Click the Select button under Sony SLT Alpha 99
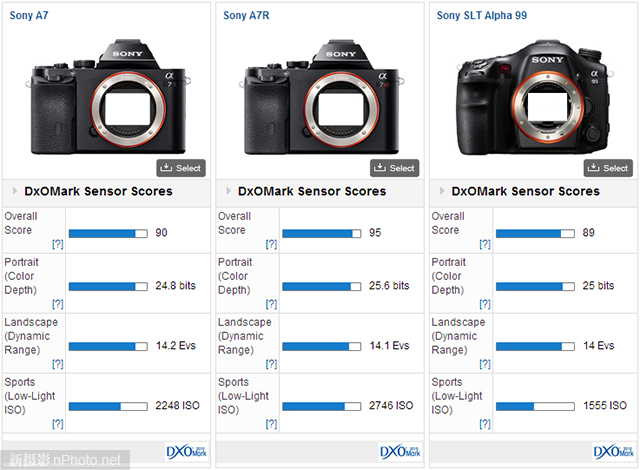The height and width of the screenshot is (470, 640). 608,168
